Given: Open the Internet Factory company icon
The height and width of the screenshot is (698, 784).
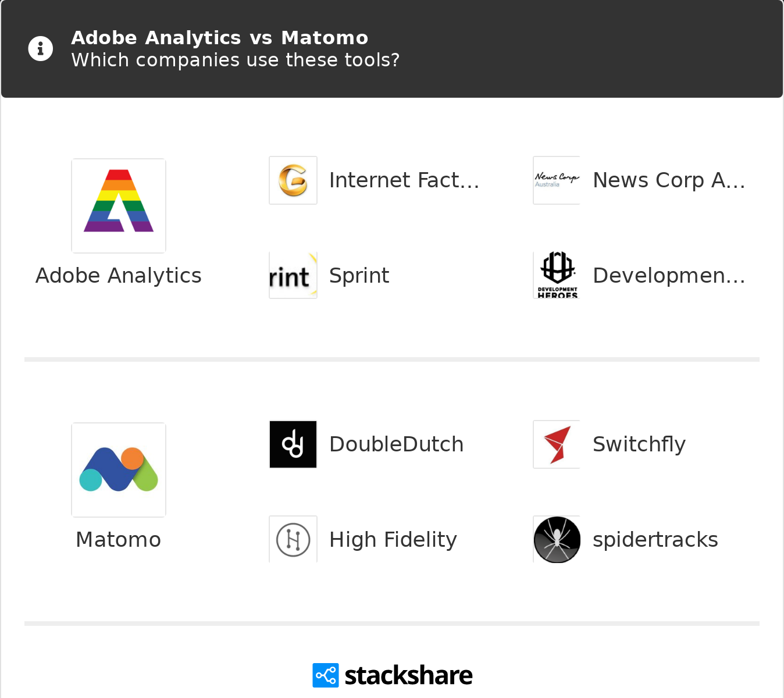Looking at the screenshot, I should 293,180.
